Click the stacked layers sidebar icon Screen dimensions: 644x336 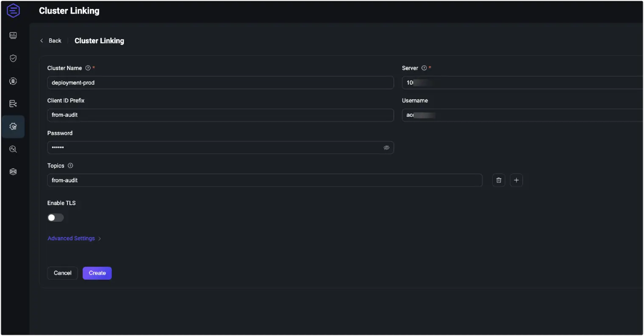(x=13, y=172)
